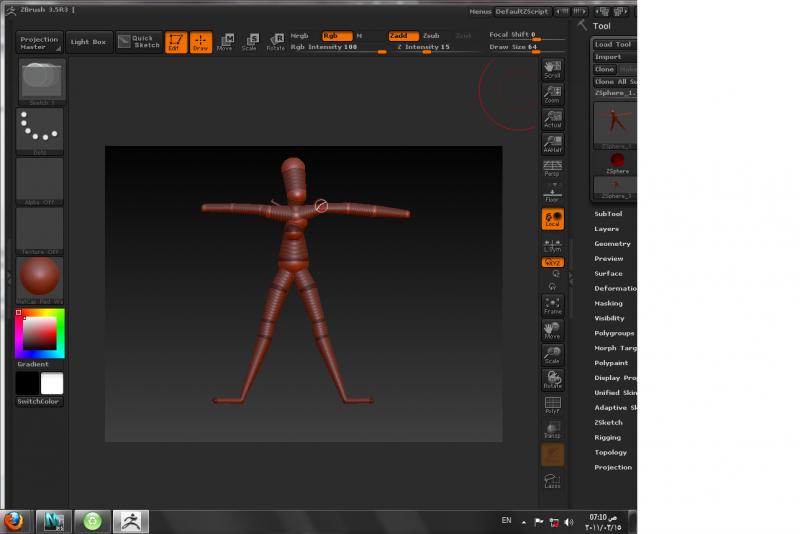800x534 pixels.
Task: Click the Light Box button
Action: click(x=88, y=42)
